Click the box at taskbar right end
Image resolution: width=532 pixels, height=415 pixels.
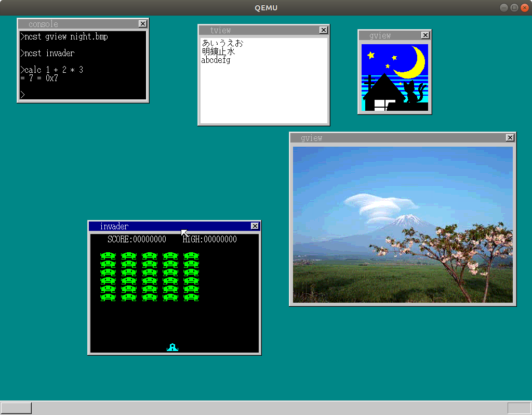coord(519,408)
